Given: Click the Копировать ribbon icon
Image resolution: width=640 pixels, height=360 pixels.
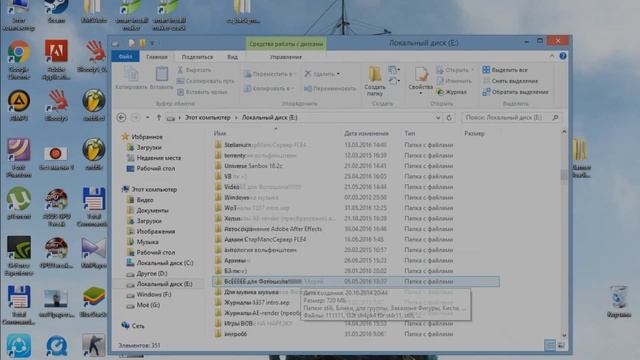Looking at the screenshot, I should (x=131, y=78).
